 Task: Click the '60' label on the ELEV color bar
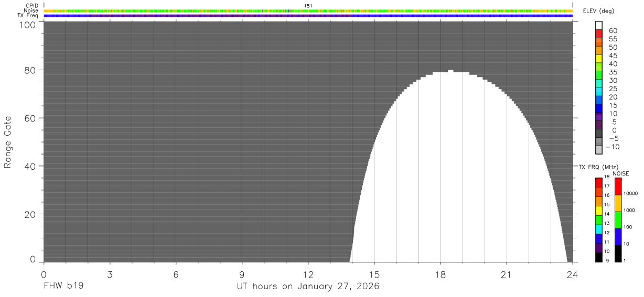[613, 30]
